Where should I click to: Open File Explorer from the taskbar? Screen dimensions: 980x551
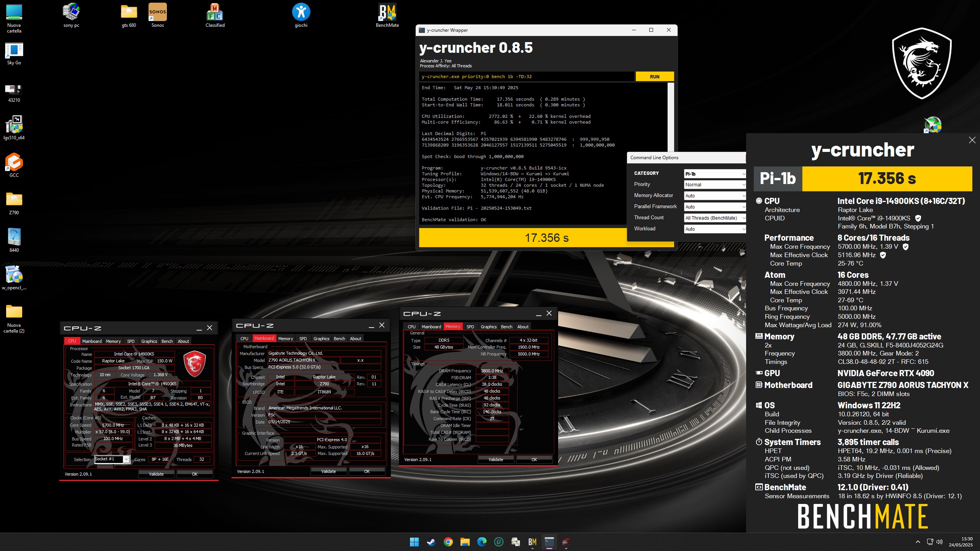pyautogui.click(x=465, y=542)
